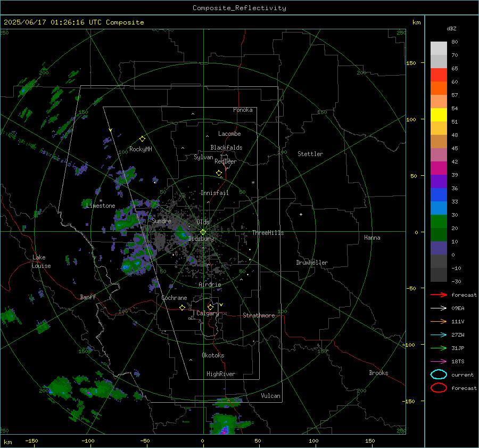This screenshot has height=448, width=479.
Task: Click the Composite_Reflectivity title text
Action: tap(239, 8)
